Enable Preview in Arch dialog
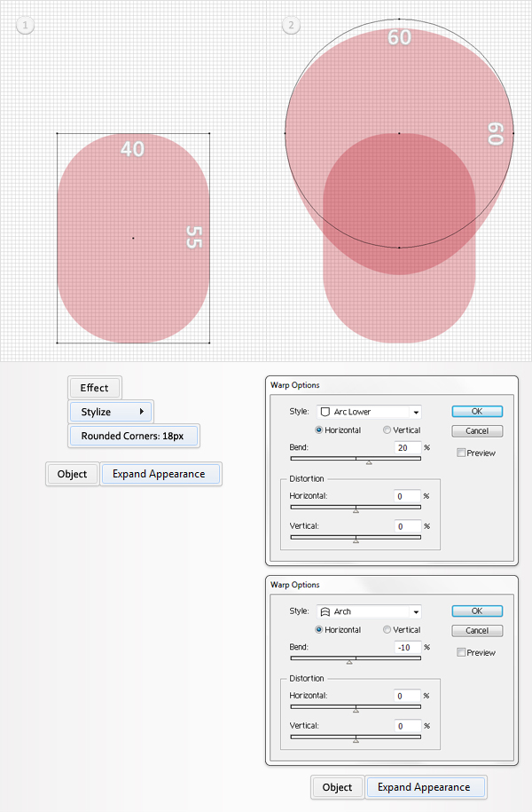Image resolution: width=532 pixels, height=812 pixels. click(460, 652)
